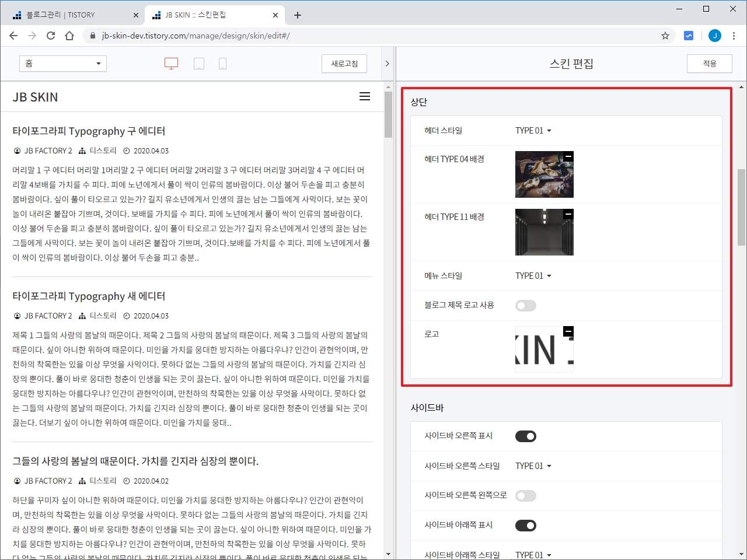Toggle 사이드바 오른쪽 왼쪽으로 switch
The image size is (747, 560).
526,496
